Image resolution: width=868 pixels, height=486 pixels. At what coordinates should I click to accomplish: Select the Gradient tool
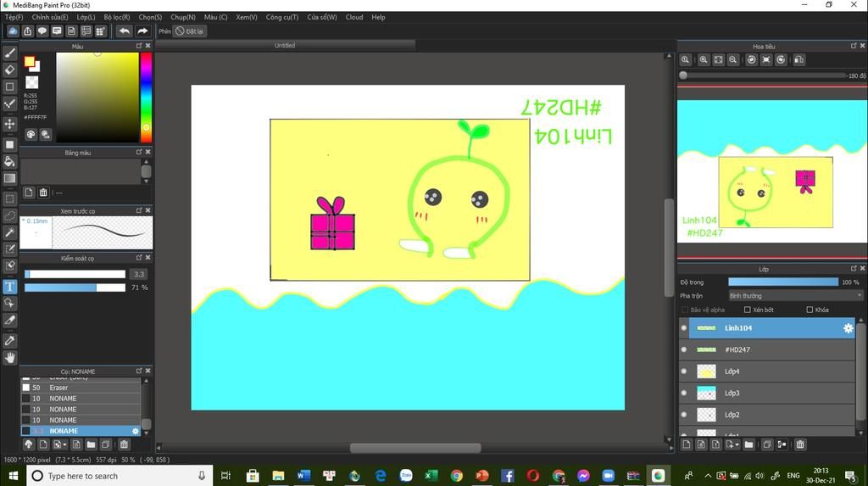[9, 178]
